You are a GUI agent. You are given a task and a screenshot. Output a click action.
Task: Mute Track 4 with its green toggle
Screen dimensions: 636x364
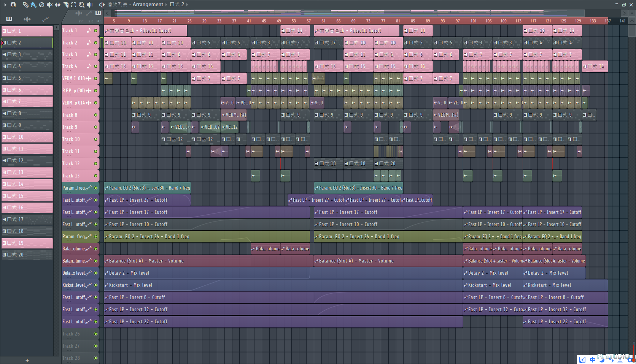96,66
